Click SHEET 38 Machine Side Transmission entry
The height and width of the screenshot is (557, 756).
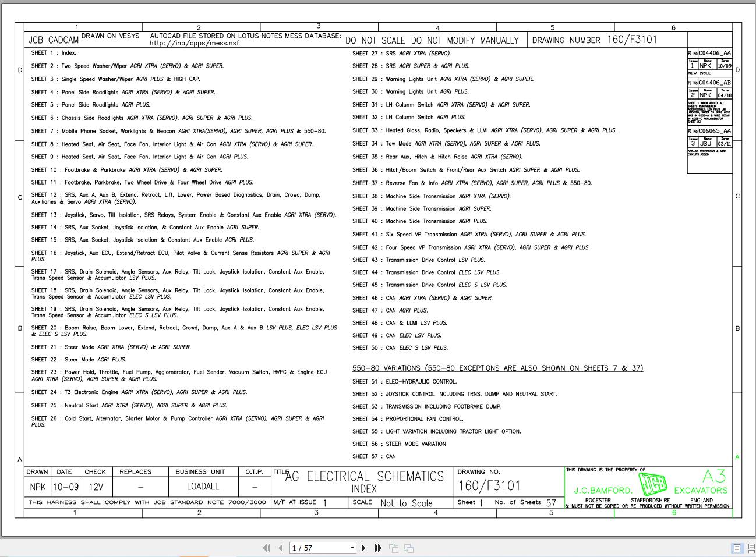pyautogui.click(x=432, y=196)
